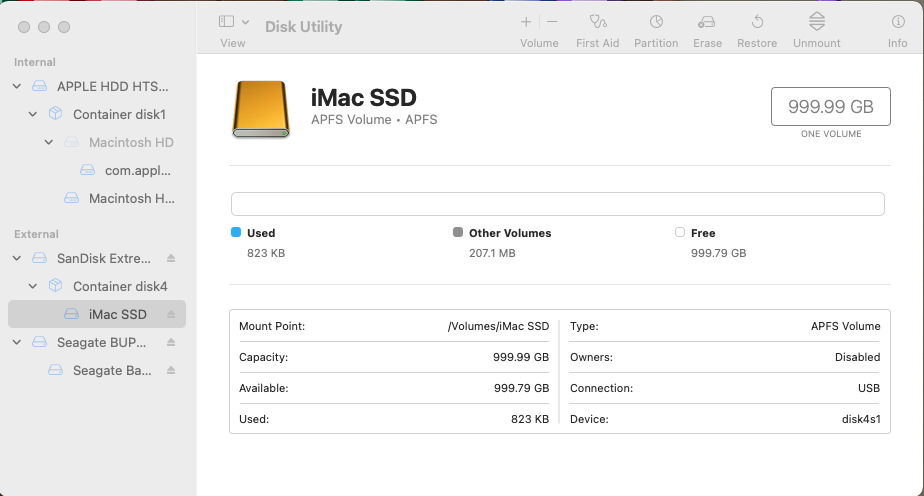Collapse Container disk4 disclosure arrow
924x496 pixels.
point(33,286)
